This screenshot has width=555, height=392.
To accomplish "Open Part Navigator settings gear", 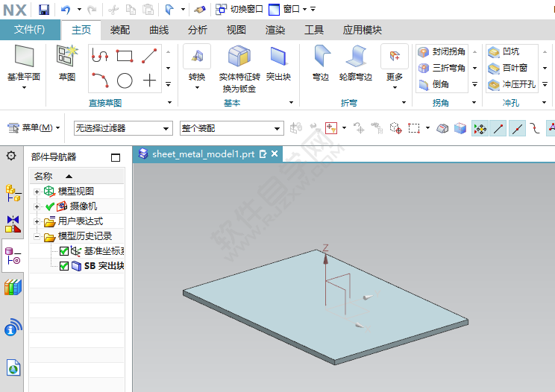I will coord(11,156).
